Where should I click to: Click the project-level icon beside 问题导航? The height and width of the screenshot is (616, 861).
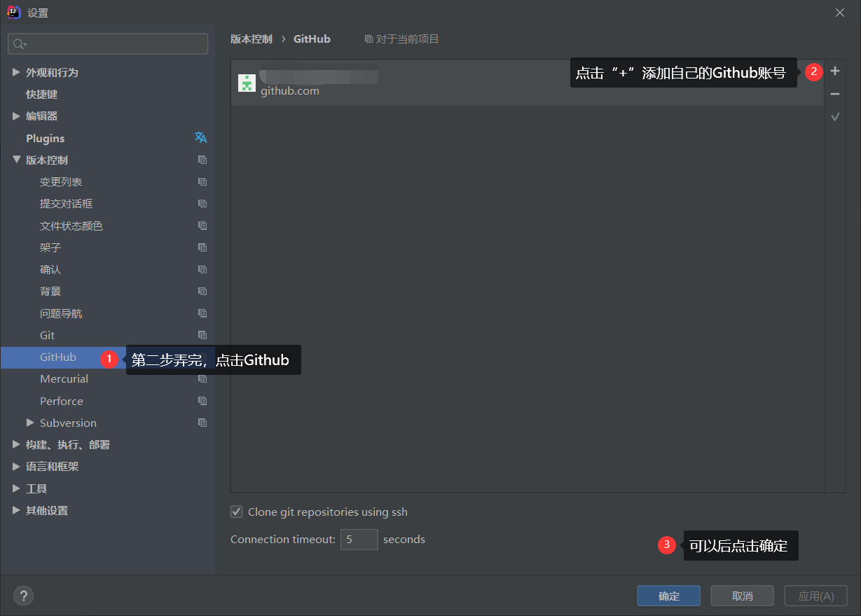pyautogui.click(x=202, y=313)
